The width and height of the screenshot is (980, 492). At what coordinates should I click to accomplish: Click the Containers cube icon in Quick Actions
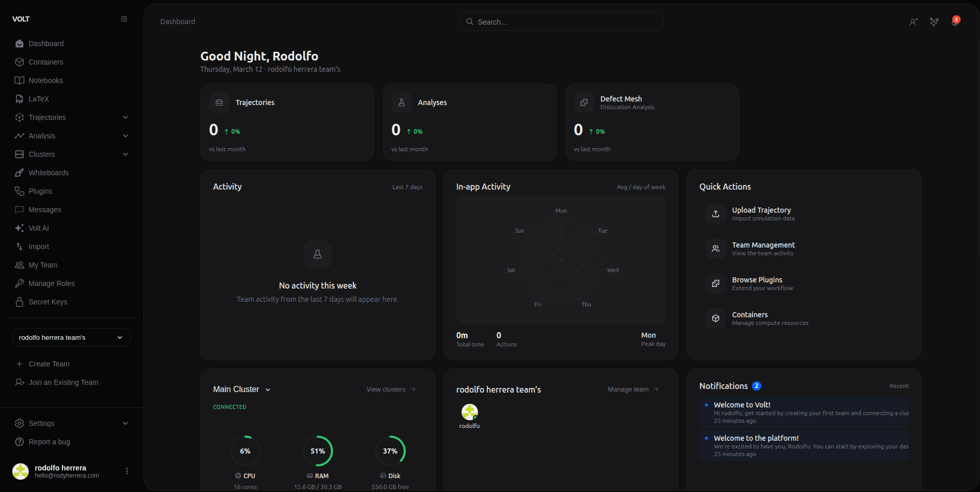pyautogui.click(x=716, y=318)
